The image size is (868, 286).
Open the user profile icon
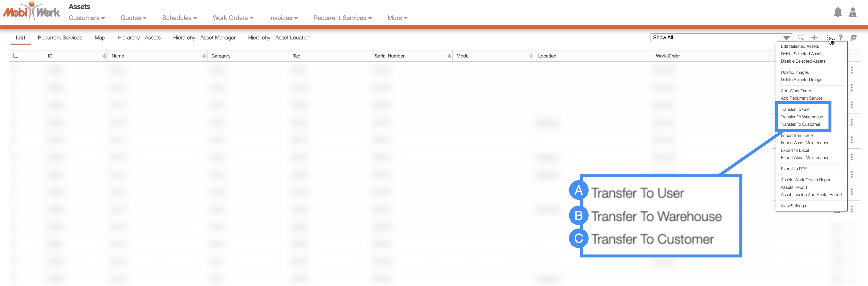[x=852, y=13]
